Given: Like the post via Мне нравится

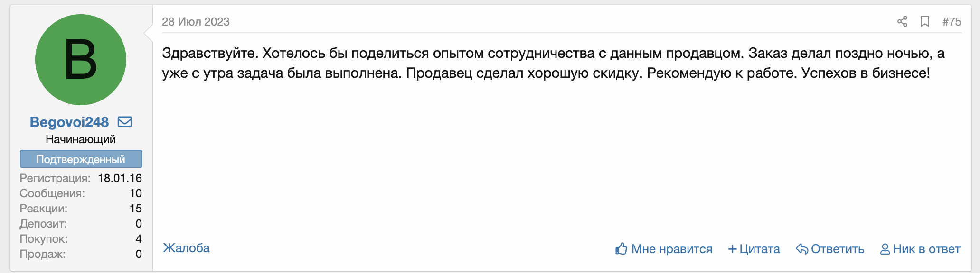Looking at the screenshot, I should pos(664,249).
